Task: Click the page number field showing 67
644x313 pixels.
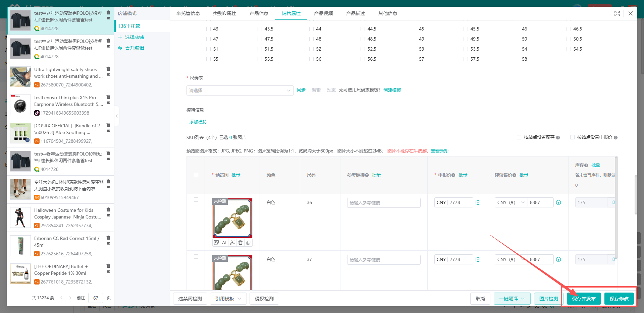Action: coord(96,298)
